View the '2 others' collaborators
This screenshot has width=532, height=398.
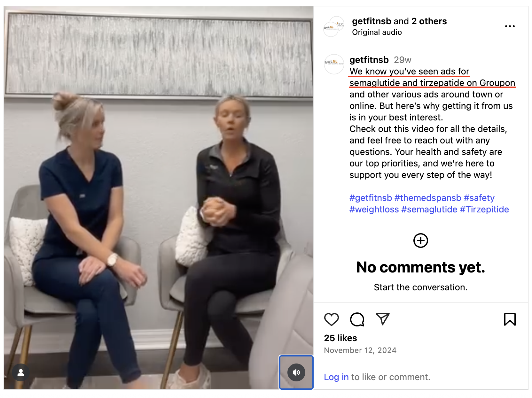point(429,21)
